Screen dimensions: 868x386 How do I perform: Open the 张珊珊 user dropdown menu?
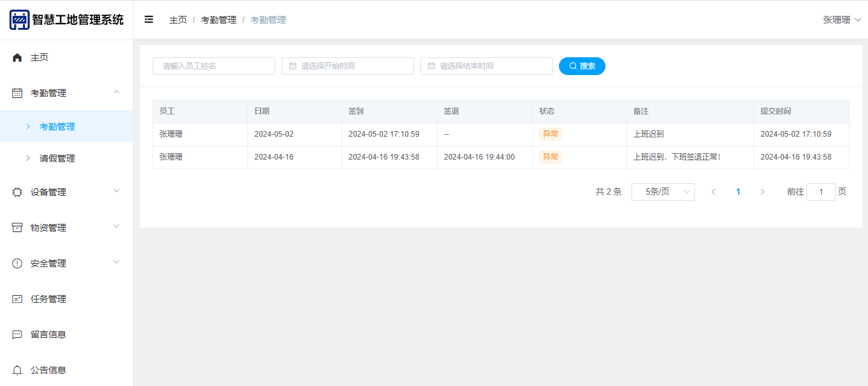pyautogui.click(x=842, y=20)
